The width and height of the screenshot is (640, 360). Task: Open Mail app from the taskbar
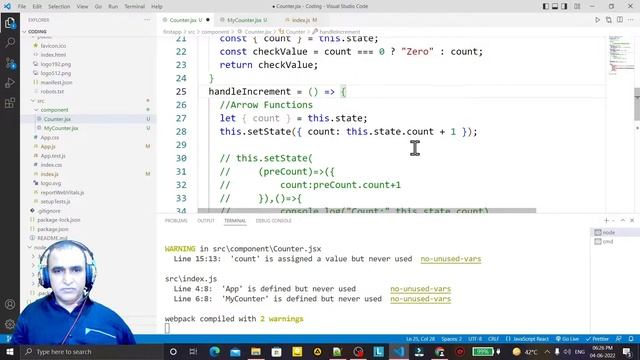click(236, 351)
